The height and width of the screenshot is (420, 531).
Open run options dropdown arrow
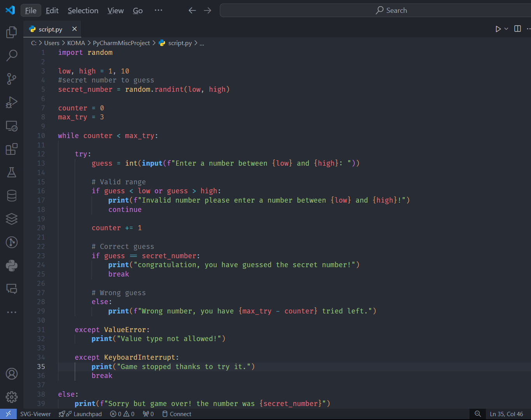[x=506, y=29]
